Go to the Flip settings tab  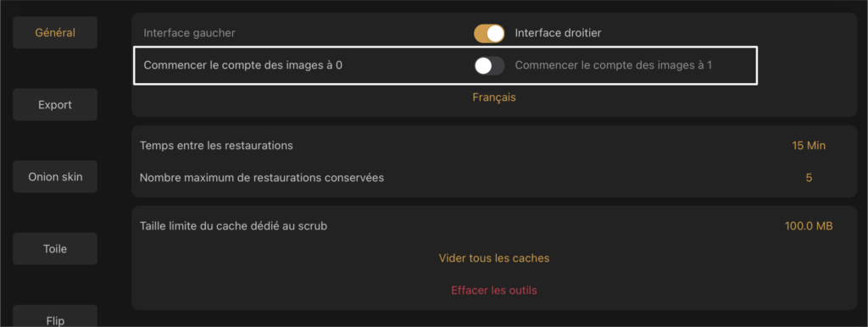coord(55,319)
